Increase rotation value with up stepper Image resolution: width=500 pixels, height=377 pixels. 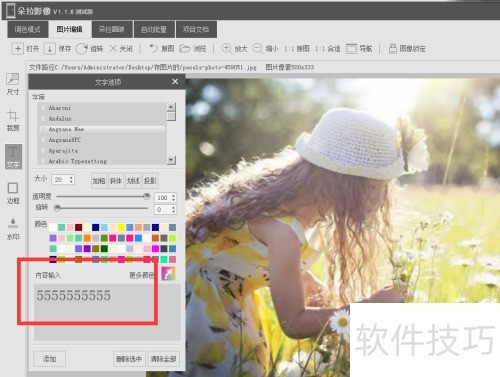point(174,207)
